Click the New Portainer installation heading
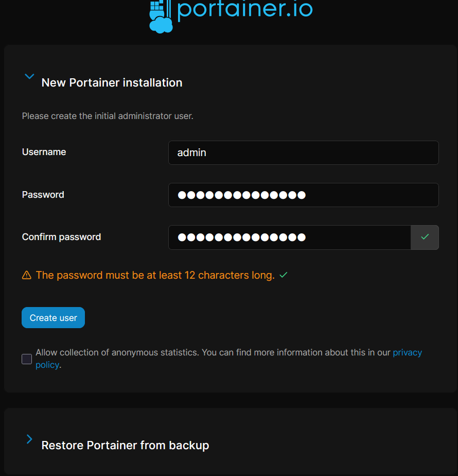 [112, 82]
